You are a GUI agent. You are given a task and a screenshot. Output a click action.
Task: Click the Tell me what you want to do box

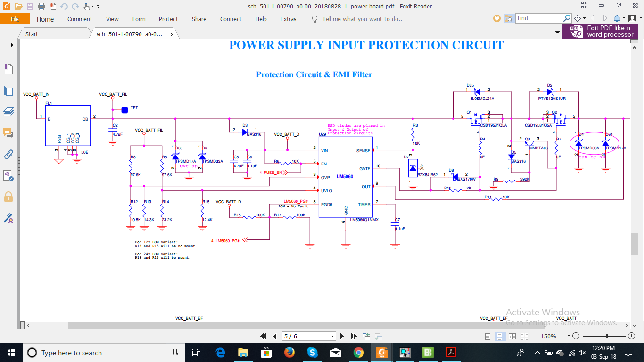(362, 19)
